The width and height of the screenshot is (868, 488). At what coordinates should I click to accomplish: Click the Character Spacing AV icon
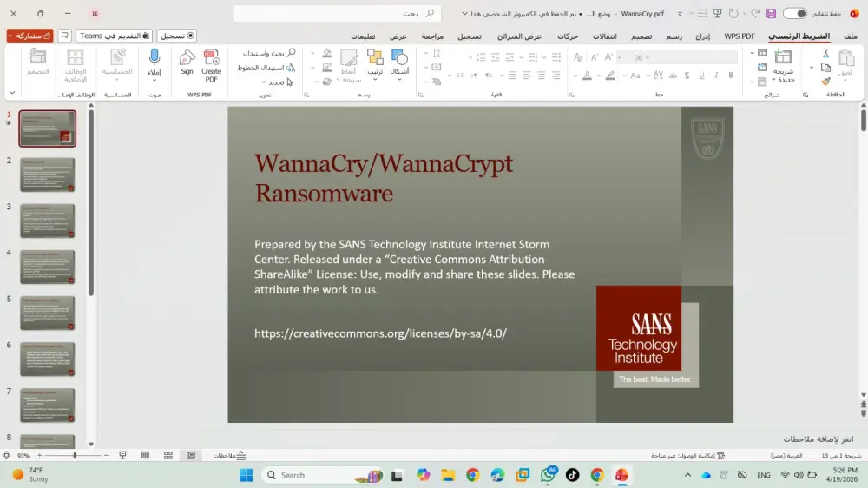(658, 76)
